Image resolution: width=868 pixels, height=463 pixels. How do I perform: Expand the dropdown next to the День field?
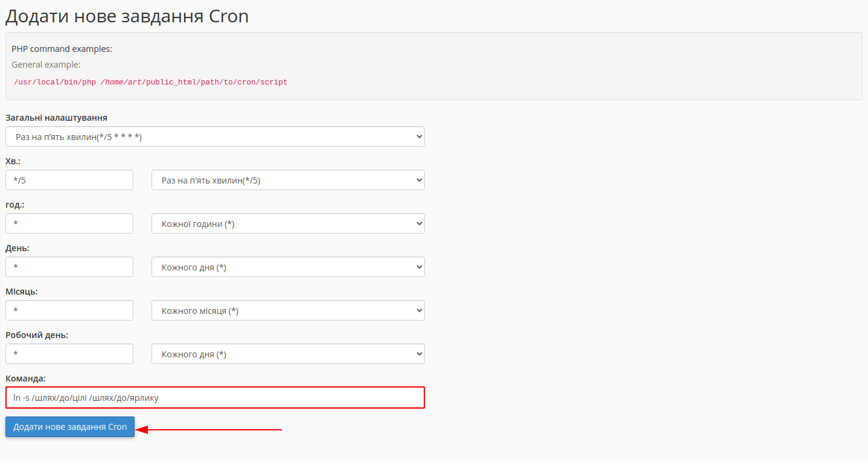(x=288, y=267)
